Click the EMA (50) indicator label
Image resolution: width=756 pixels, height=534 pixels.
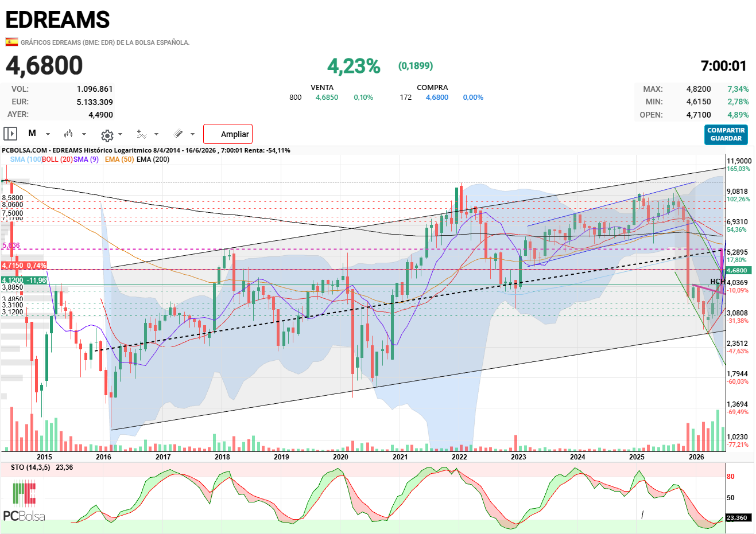click(119, 159)
